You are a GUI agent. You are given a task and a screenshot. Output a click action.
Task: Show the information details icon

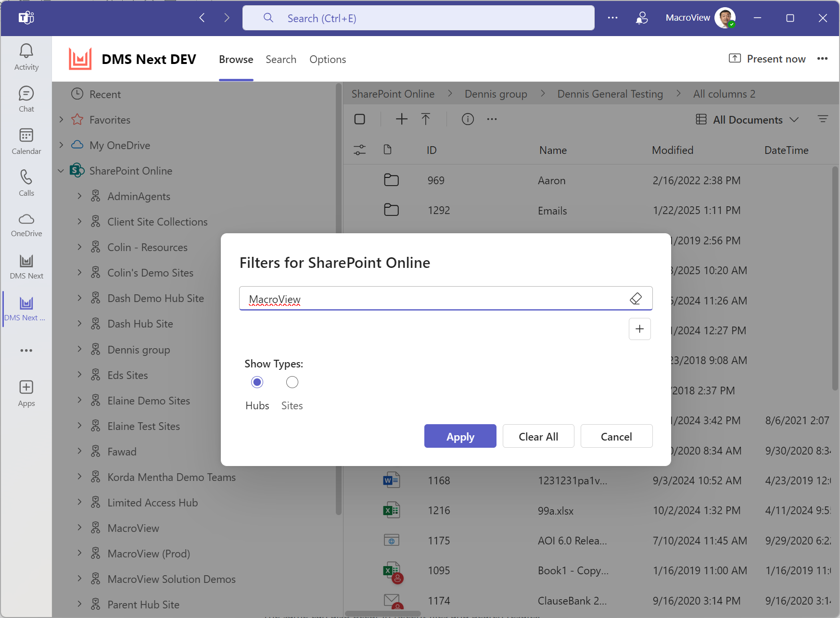click(x=468, y=119)
